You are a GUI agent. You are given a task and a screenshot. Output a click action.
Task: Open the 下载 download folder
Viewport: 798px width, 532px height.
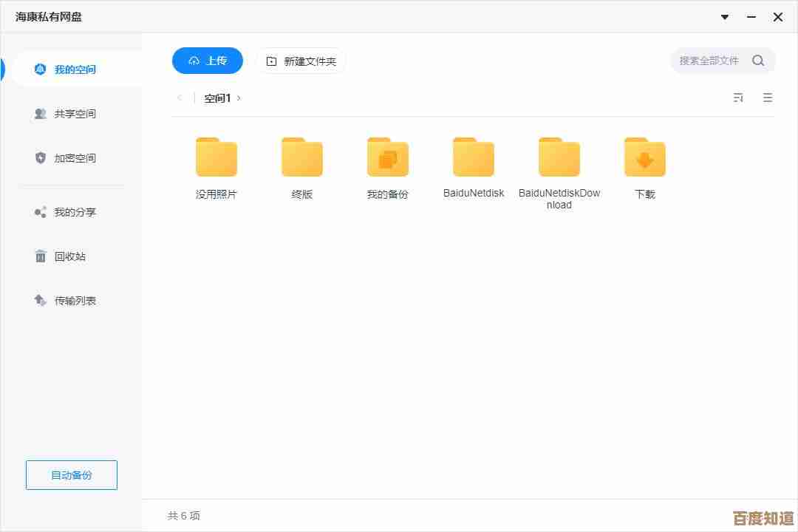pyautogui.click(x=644, y=156)
